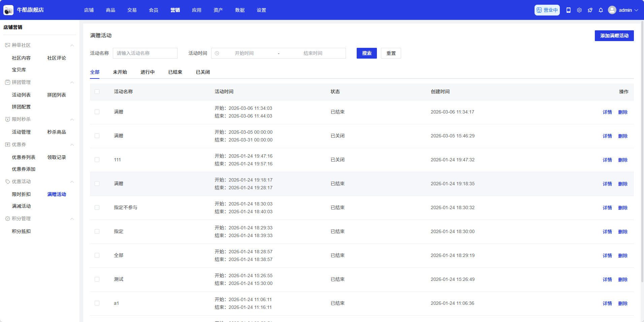Viewport: 644px width, 322px height.
Task: Click the clock icon in the 开始时间 field
Action: [x=217, y=53]
